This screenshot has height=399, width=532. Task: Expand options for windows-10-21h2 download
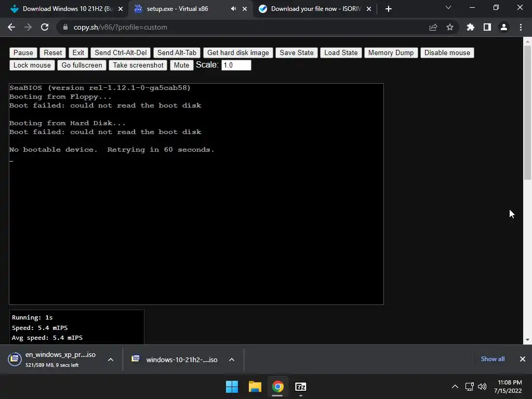(x=232, y=360)
